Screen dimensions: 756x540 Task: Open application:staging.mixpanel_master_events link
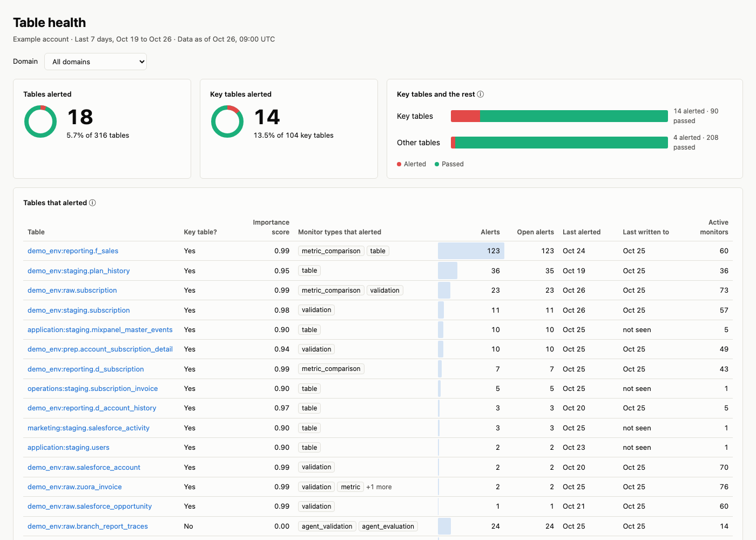[100, 330]
